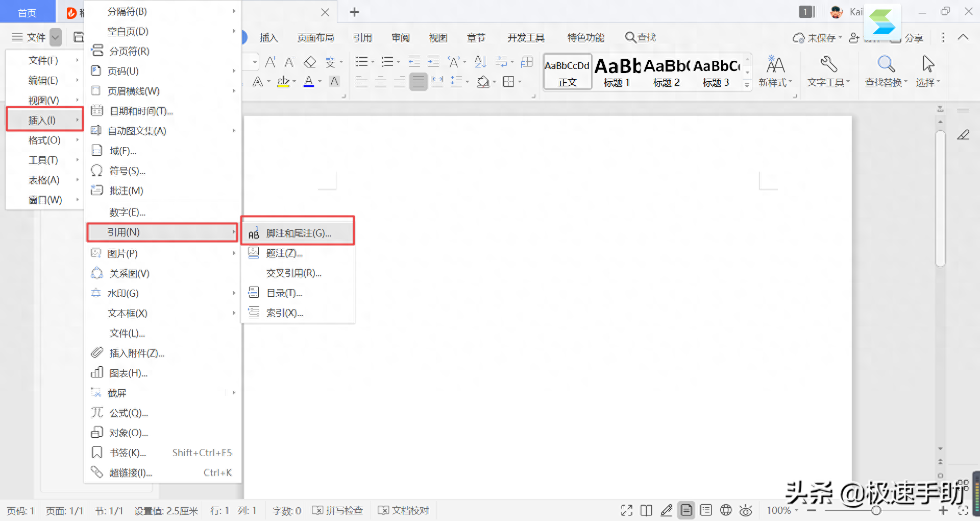
Task: Click the shading paint bucket icon
Action: [483, 82]
